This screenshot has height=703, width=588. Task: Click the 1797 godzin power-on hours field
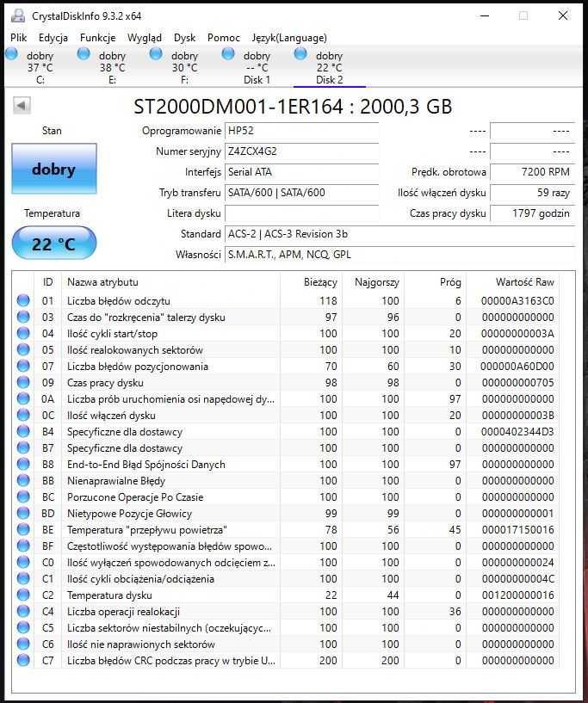coord(532,213)
